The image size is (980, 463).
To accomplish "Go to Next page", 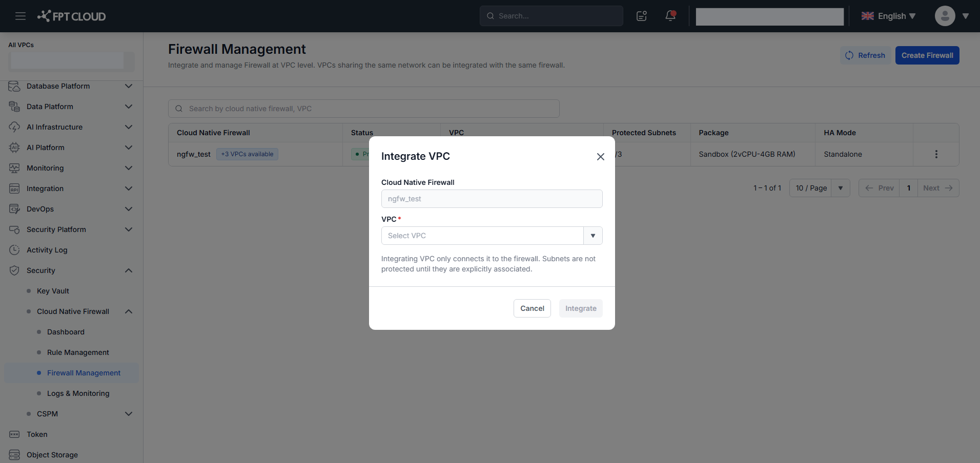I will (938, 188).
